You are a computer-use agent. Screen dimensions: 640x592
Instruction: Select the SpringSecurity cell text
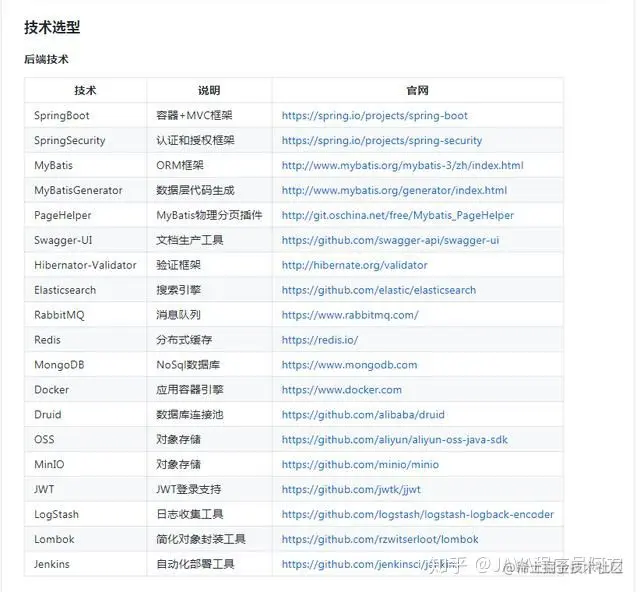coord(69,140)
